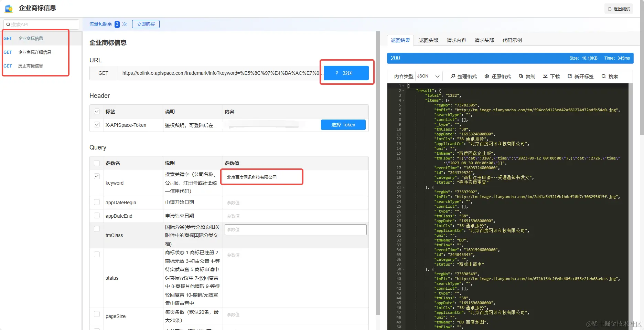Click the GET method label in URL row
Screen dimensions: 644x330
[x=103, y=73]
